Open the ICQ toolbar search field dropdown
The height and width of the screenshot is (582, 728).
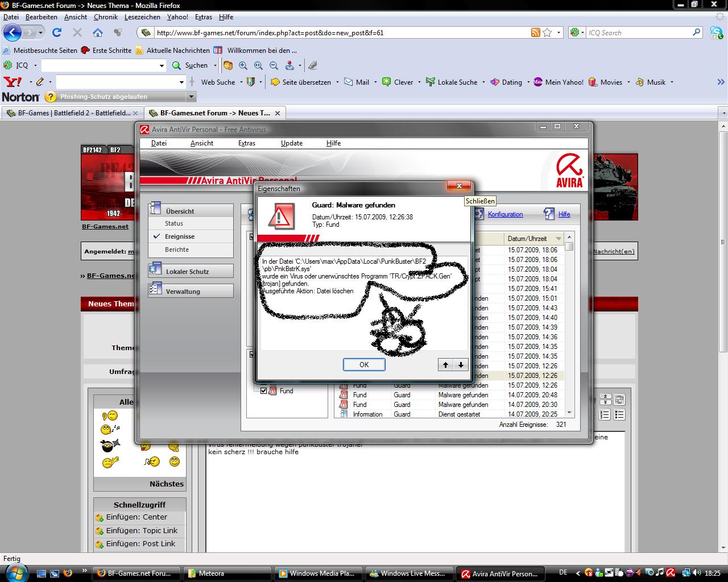tap(162, 65)
